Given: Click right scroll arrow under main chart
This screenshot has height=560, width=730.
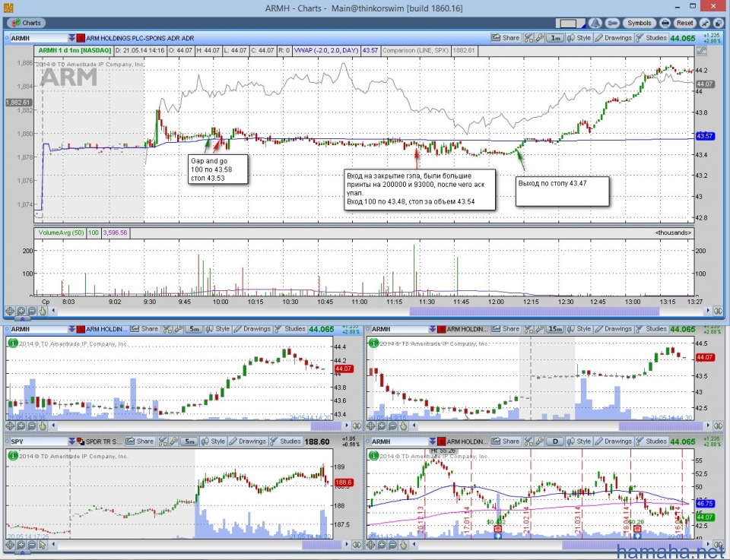Looking at the screenshot, I should pos(708,311).
